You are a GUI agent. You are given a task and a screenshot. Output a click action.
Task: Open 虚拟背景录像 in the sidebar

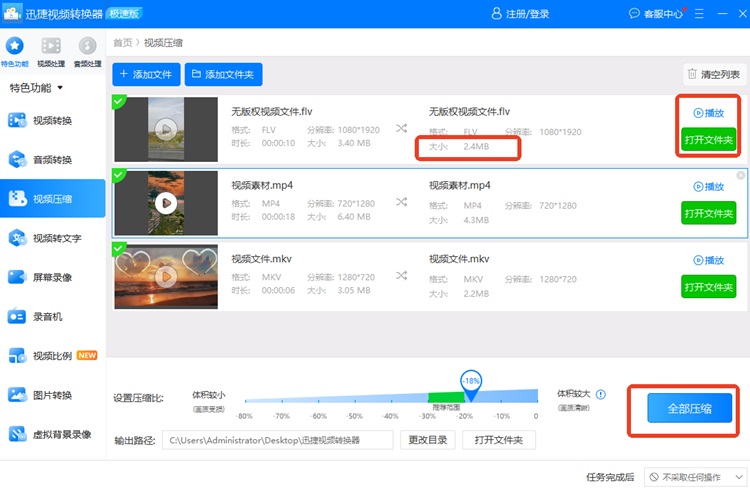tap(53, 434)
